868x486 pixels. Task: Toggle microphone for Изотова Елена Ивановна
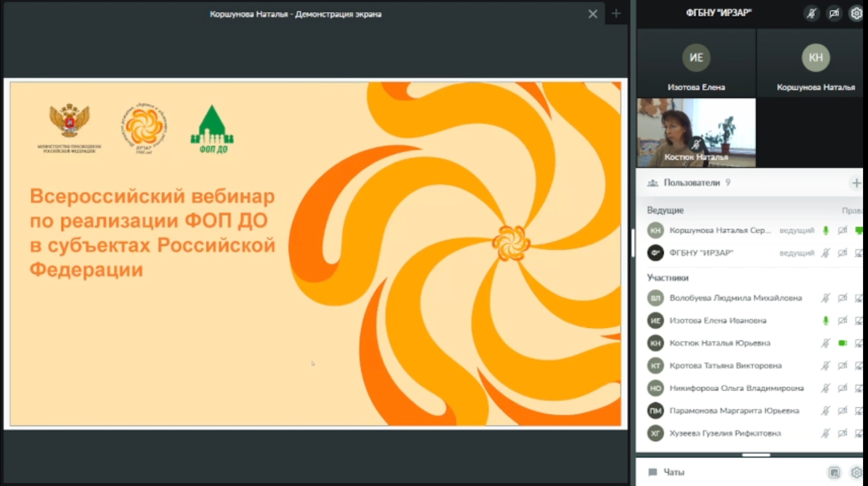[x=826, y=320]
